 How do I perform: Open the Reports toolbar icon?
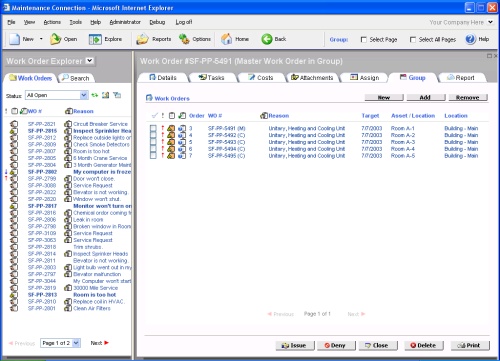[142, 39]
